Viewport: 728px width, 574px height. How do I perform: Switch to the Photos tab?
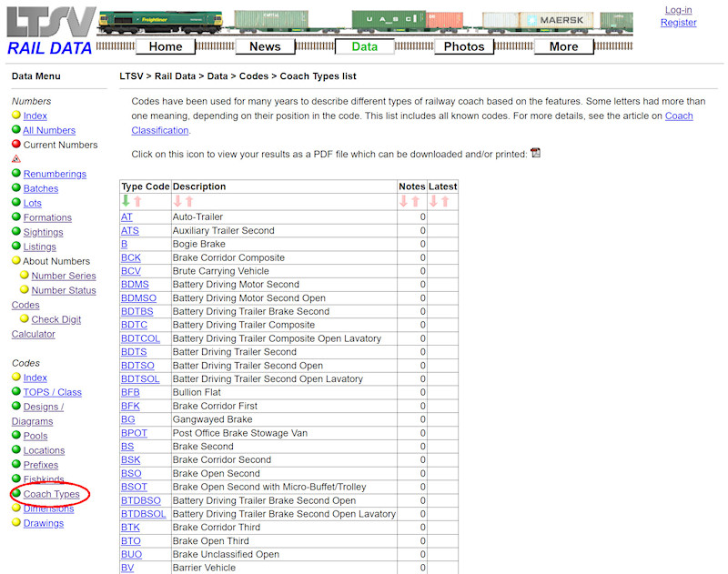tap(464, 46)
